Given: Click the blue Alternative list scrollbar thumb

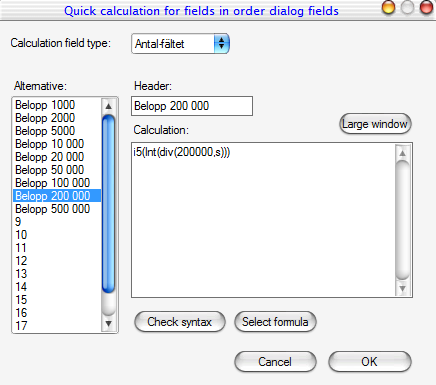Looking at the screenshot, I should coord(108,204).
